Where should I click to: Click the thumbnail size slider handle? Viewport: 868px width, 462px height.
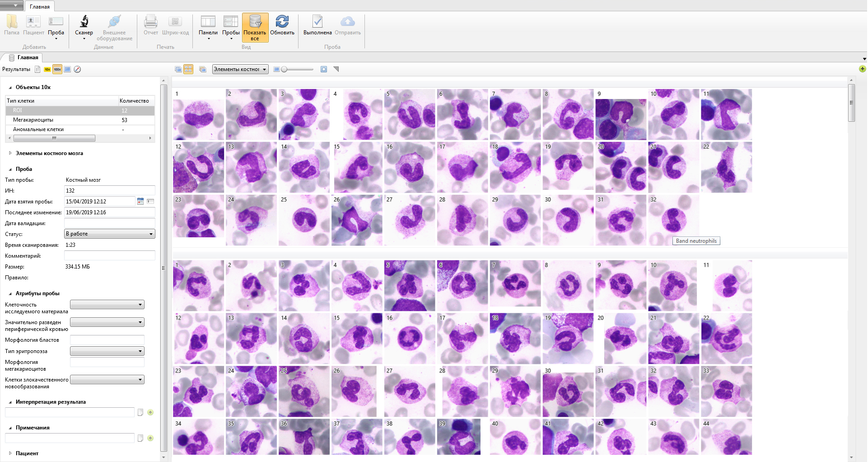284,69
